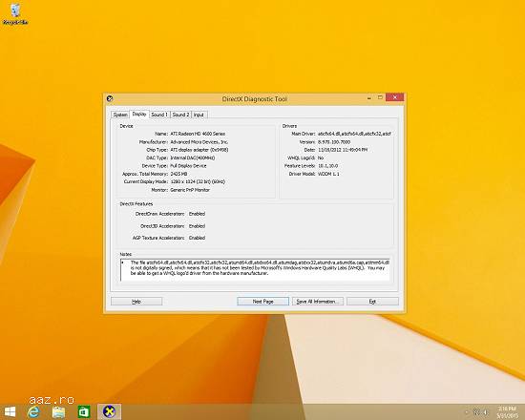Click the Help button
The width and height of the screenshot is (525, 420).
point(136,302)
